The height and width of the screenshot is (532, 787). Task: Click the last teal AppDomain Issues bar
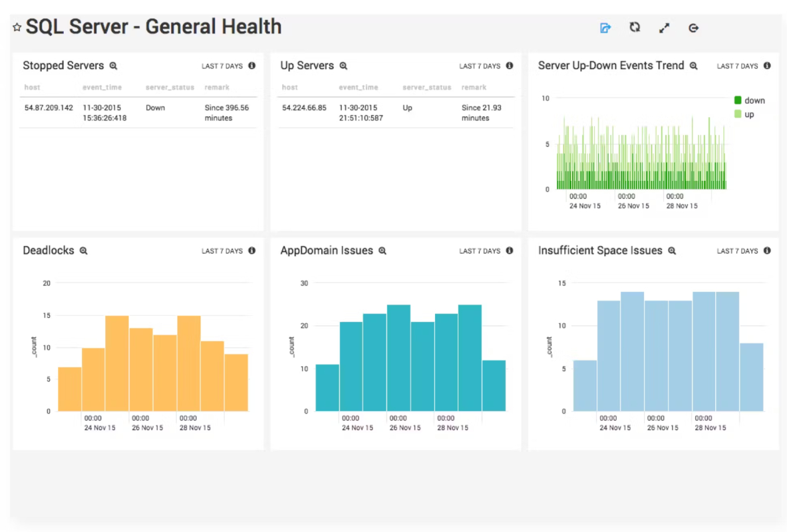tap(494, 386)
